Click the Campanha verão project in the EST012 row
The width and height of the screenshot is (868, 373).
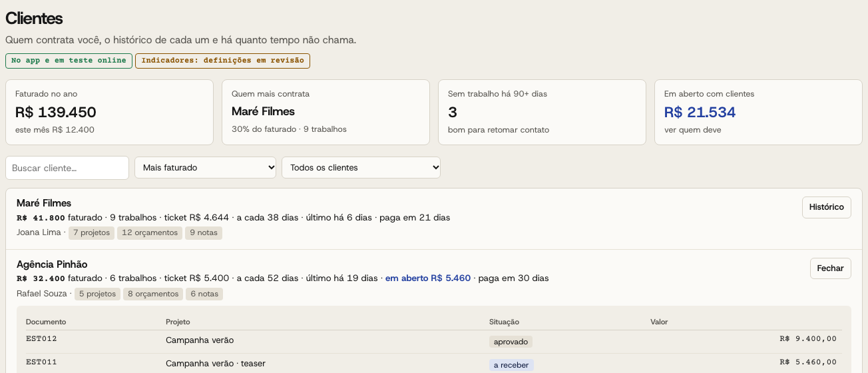tap(200, 340)
